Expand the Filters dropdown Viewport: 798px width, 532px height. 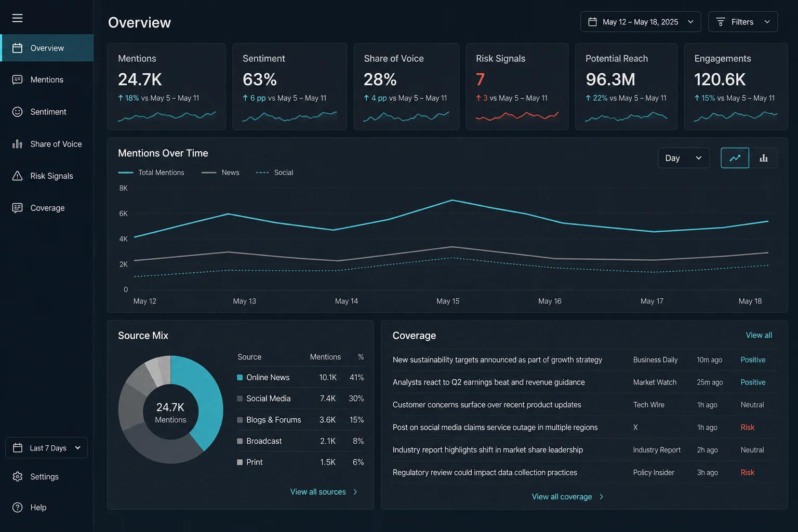pos(743,22)
